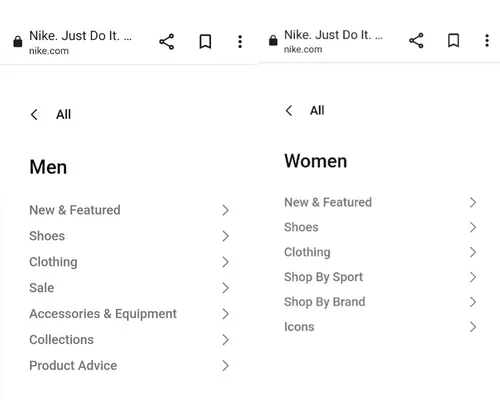Expand chevron beside Product Advice
The width and height of the screenshot is (500, 400).
coord(226,366)
